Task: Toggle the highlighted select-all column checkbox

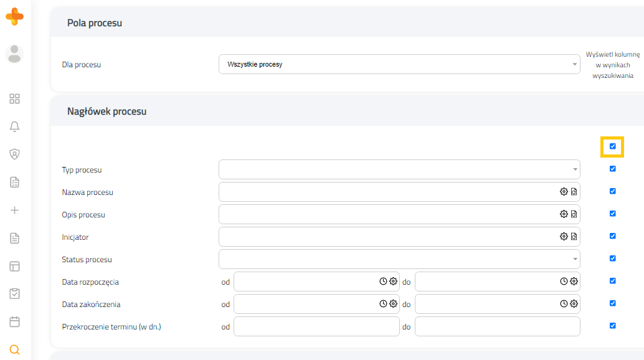Action: point(612,146)
